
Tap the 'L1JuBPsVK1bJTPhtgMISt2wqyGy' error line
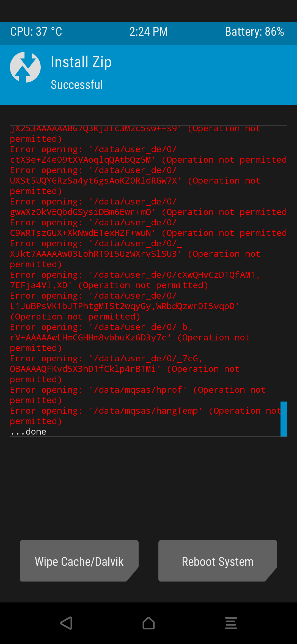point(125,306)
